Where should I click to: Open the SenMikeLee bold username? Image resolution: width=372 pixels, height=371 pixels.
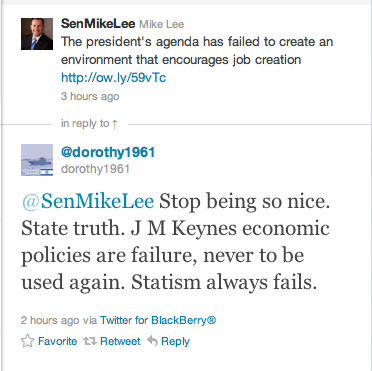(x=98, y=24)
